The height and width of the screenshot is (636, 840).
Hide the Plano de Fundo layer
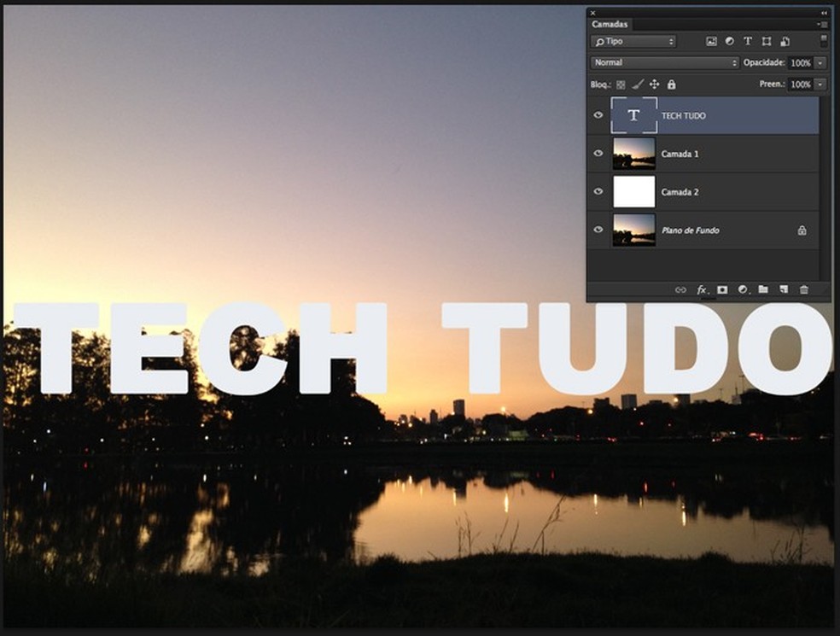pos(598,230)
